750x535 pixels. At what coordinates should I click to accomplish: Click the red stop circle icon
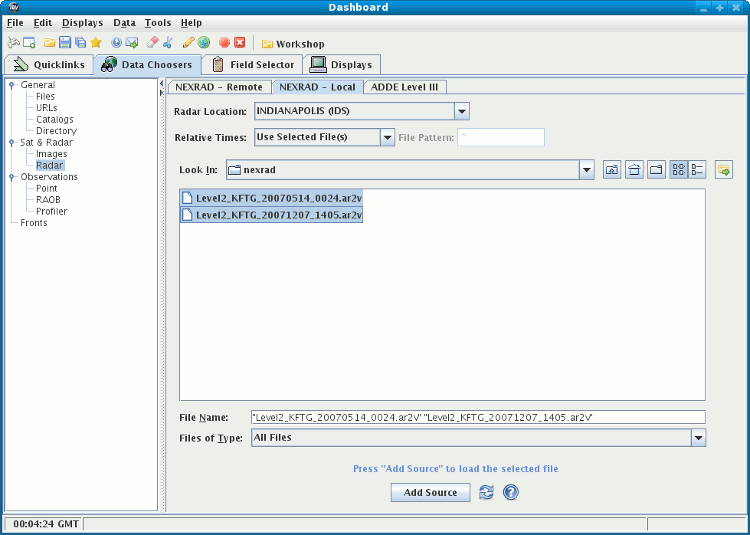point(224,43)
